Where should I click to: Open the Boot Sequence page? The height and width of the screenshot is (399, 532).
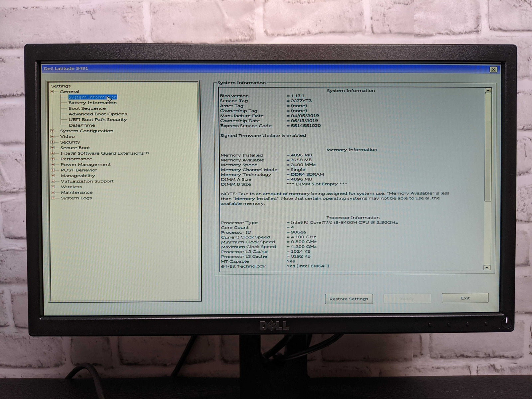[87, 108]
